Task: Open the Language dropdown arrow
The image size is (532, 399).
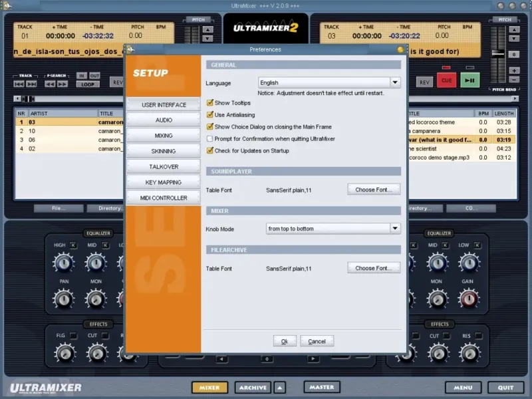Action: coord(395,82)
